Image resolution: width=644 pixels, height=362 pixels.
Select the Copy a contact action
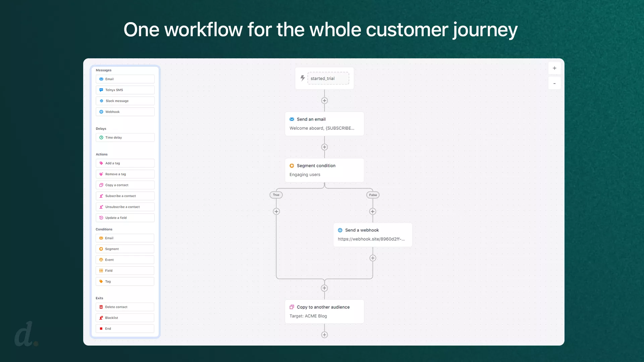(125, 185)
